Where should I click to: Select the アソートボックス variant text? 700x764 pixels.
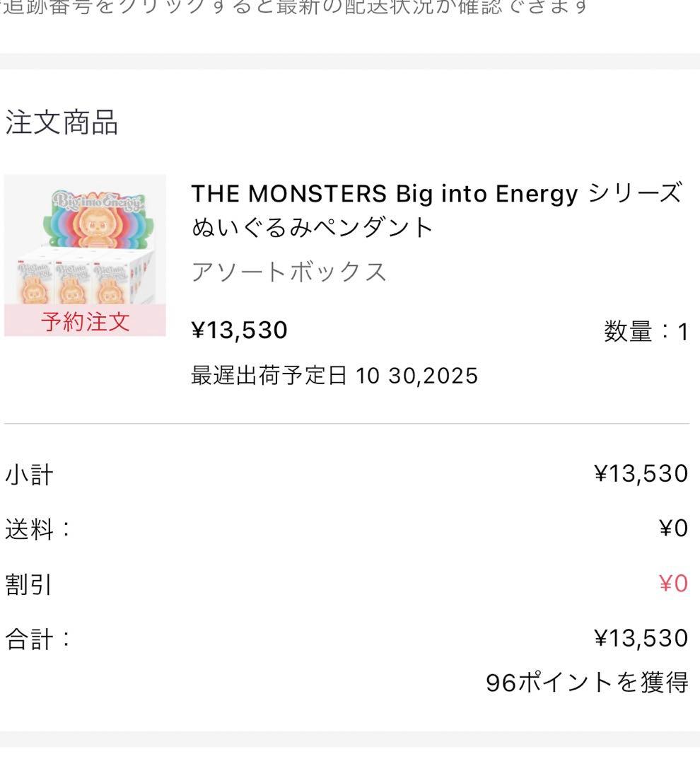[x=289, y=272]
